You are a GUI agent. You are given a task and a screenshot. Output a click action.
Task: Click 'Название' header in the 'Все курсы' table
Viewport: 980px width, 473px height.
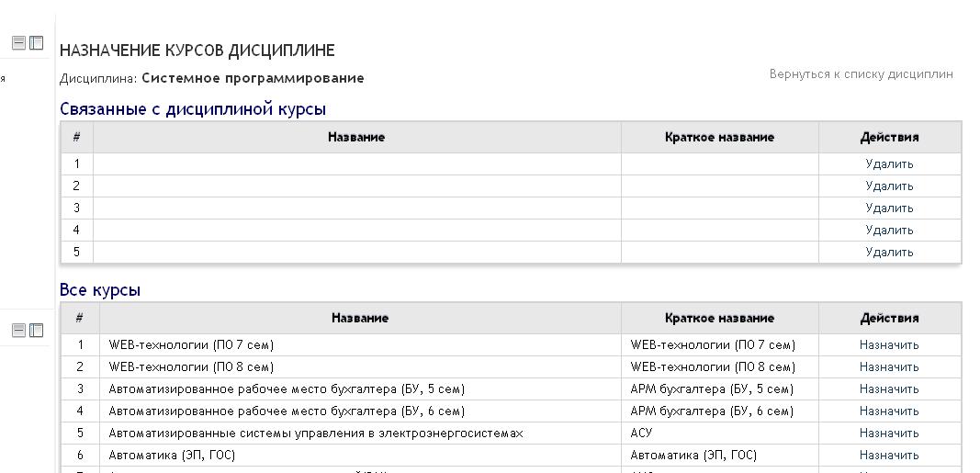click(x=359, y=318)
